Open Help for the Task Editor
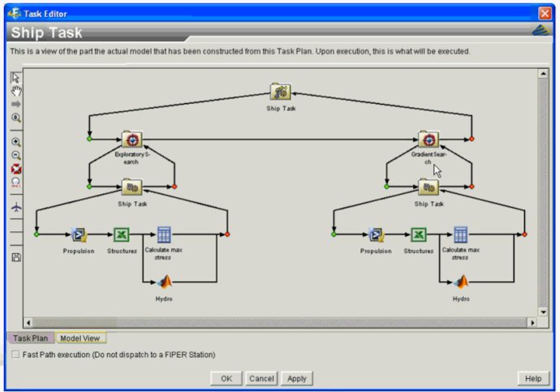The image size is (560, 392). [x=533, y=378]
